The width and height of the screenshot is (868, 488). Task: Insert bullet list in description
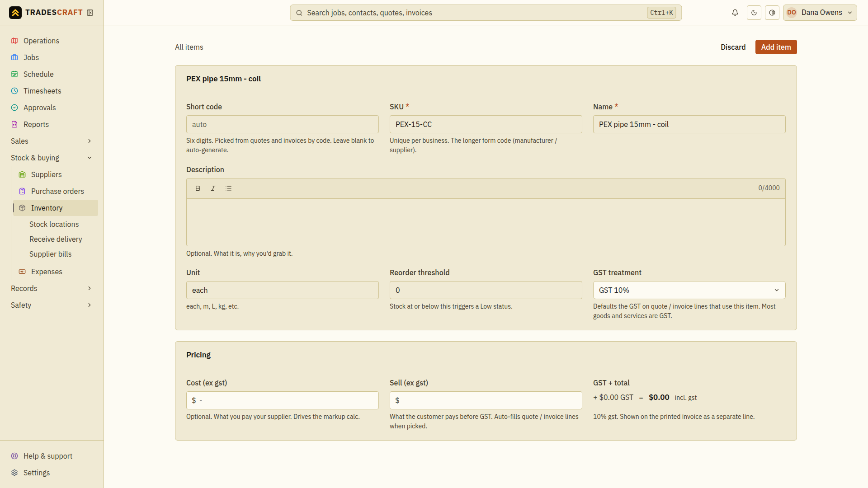pos(228,188)
